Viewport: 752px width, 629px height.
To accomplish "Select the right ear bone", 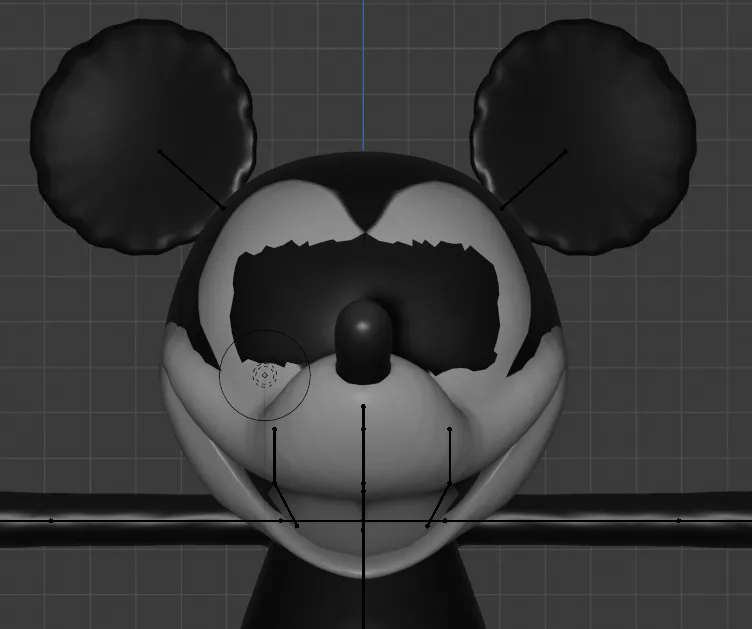I will click(x=533, y=180).
